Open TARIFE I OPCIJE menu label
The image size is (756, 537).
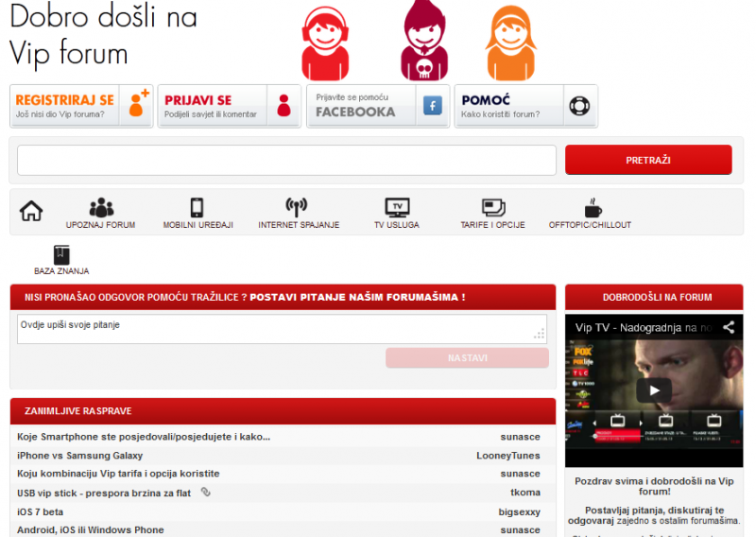point(492,225)
